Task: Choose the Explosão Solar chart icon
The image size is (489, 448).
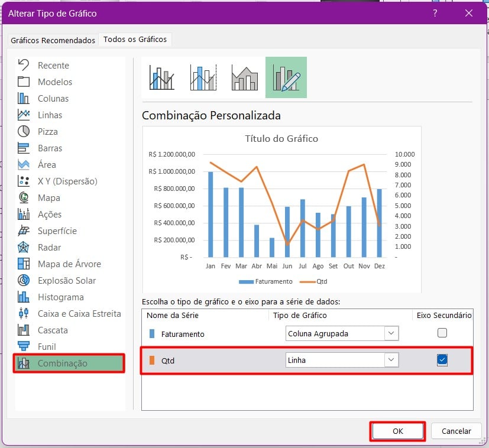Action: pyautogui.click(x=24, y=280)
